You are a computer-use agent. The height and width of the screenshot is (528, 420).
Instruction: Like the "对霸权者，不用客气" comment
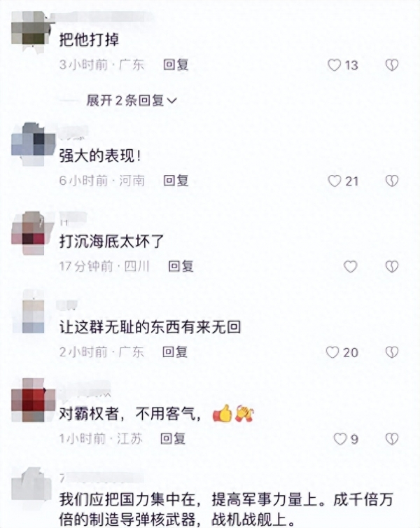point(340,439)
